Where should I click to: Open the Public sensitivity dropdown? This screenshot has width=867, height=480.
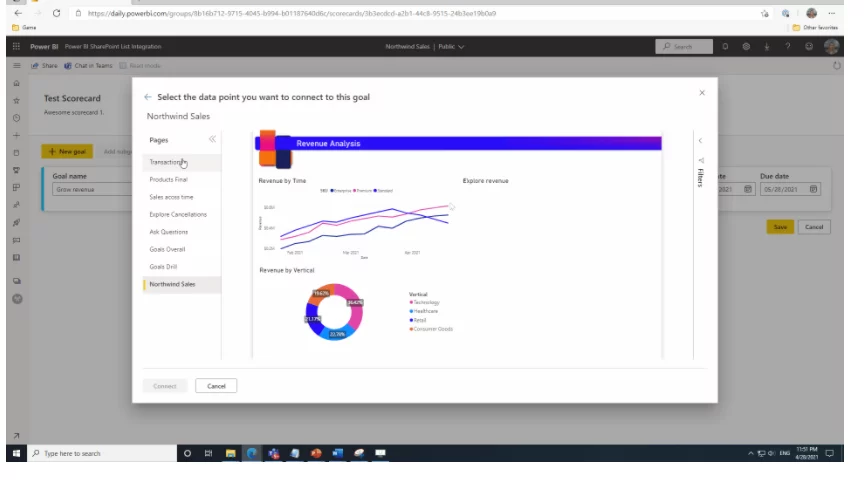click(451, 47)
